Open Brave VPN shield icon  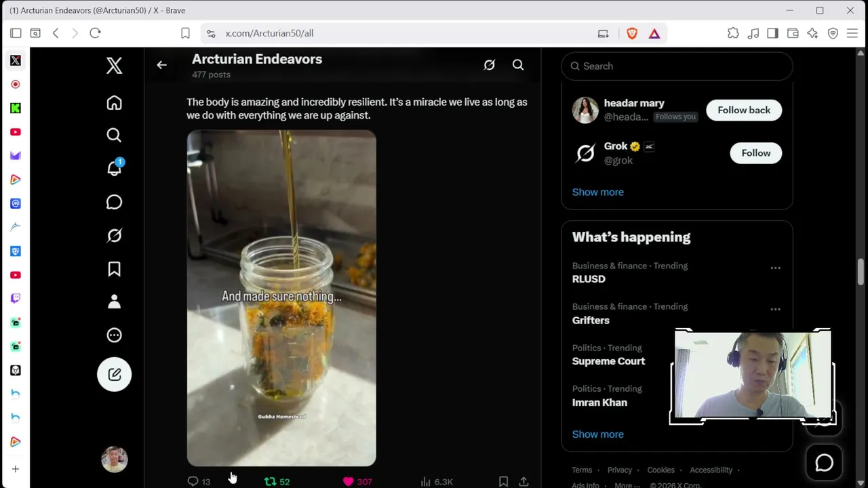(833, 33)
